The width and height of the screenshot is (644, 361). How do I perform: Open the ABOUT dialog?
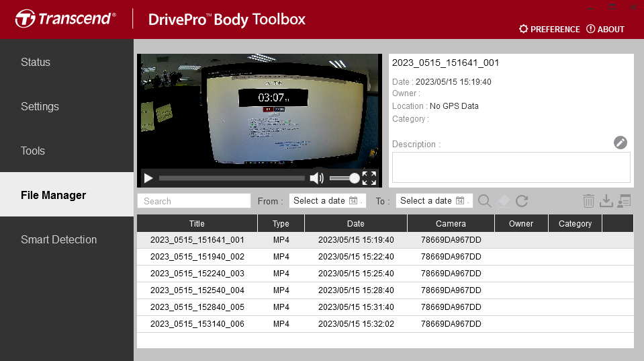click(x=606, y=29)
